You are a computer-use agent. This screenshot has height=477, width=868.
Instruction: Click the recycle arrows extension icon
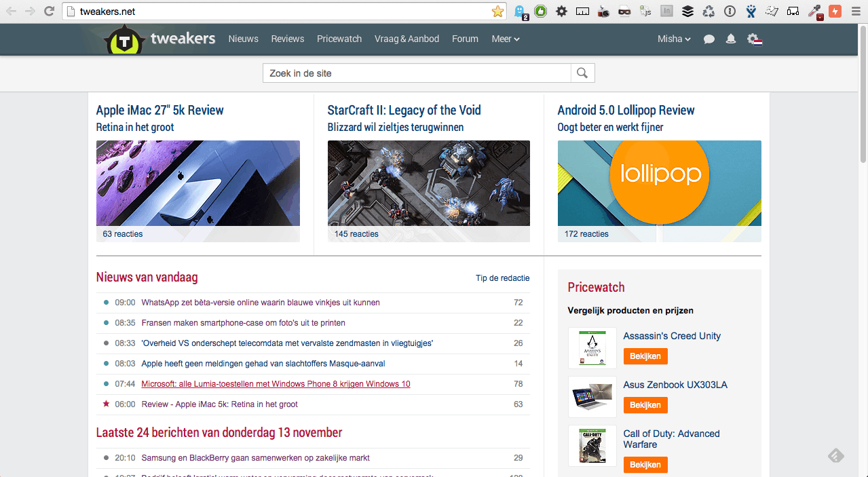709,11
